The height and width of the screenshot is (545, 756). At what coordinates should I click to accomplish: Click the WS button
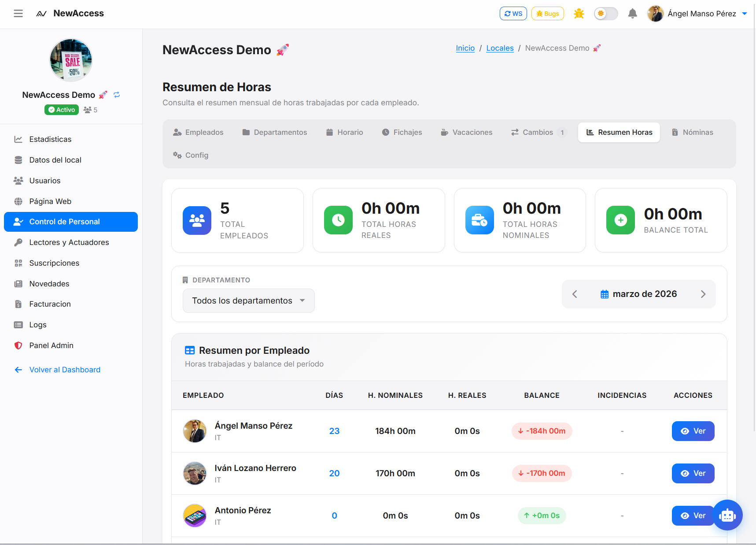[513, 14]
